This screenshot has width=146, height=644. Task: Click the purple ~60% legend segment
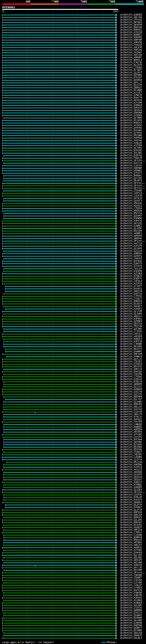73,4
